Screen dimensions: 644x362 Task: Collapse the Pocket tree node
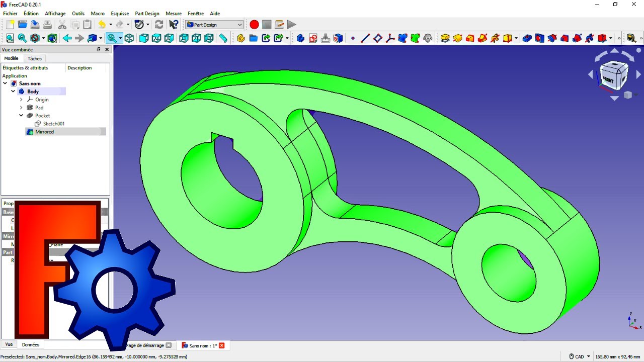21,116
